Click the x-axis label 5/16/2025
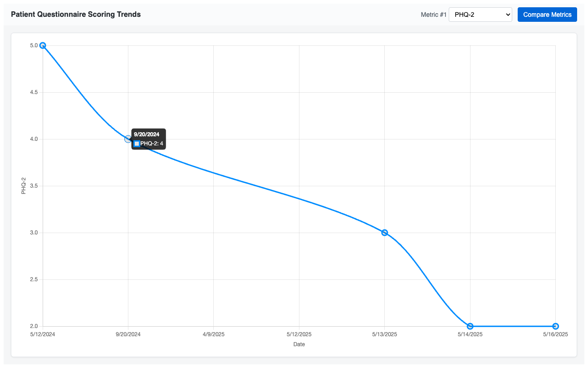This screenshot has width=588, height=368. (556, 334)
